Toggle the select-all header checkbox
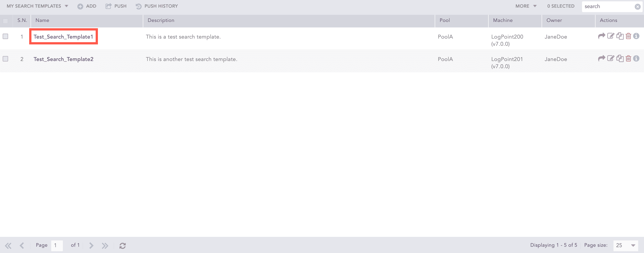This screenshot has height=253, width=644. click(x=5, y=21)
